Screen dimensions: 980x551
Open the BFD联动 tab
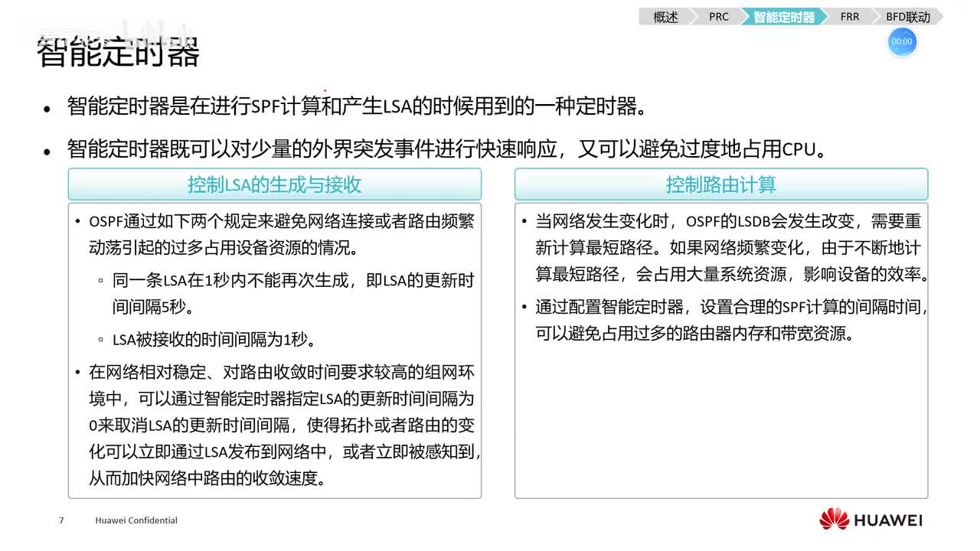pyautogui.click(x=908, y=17)
